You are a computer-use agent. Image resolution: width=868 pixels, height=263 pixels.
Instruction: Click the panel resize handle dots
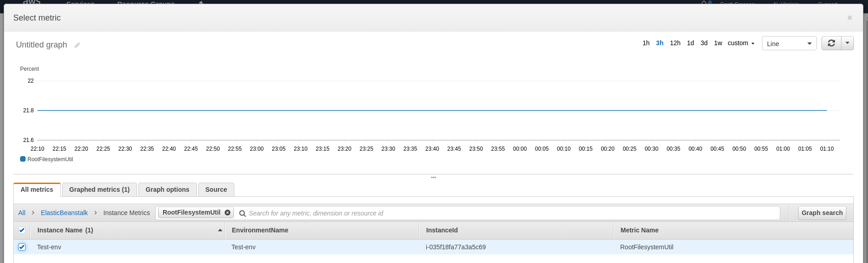pyautogui.click(x=434, y=177)
